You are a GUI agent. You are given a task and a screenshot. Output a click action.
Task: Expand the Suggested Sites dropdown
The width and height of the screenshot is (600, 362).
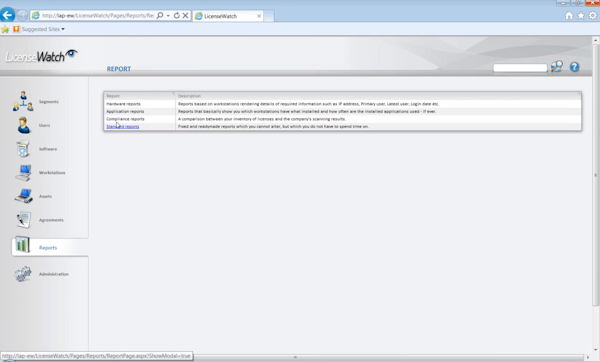coord(43,29)
